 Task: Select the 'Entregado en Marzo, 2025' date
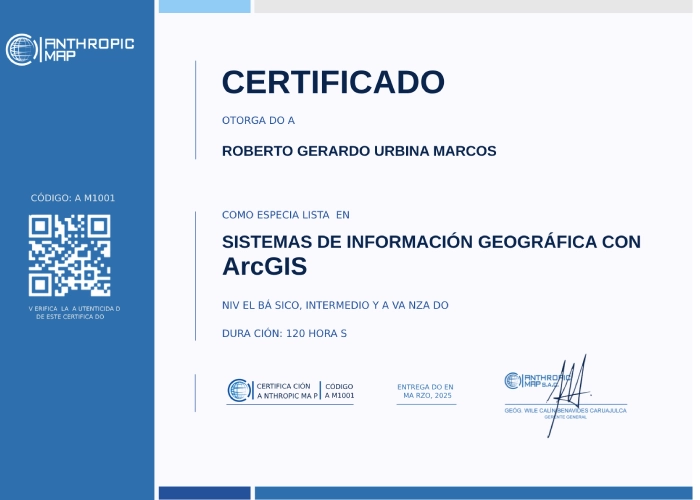point(425,391)
